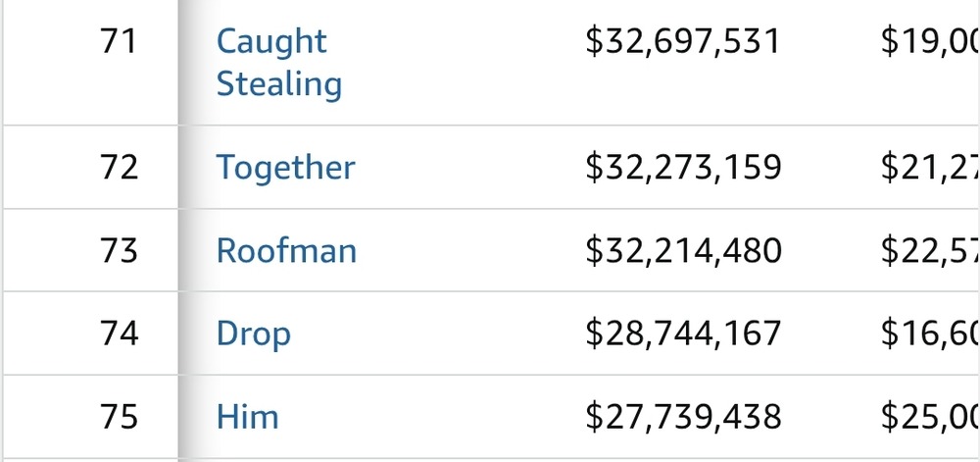
Task: Click rank number 72 cell
Action: coord(119,168)
